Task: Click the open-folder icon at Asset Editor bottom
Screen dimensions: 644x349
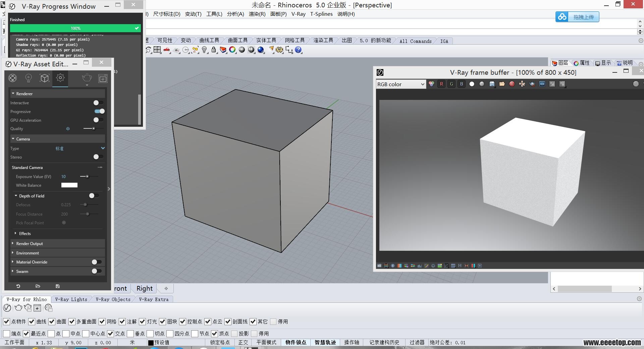Action: point(38,286)
